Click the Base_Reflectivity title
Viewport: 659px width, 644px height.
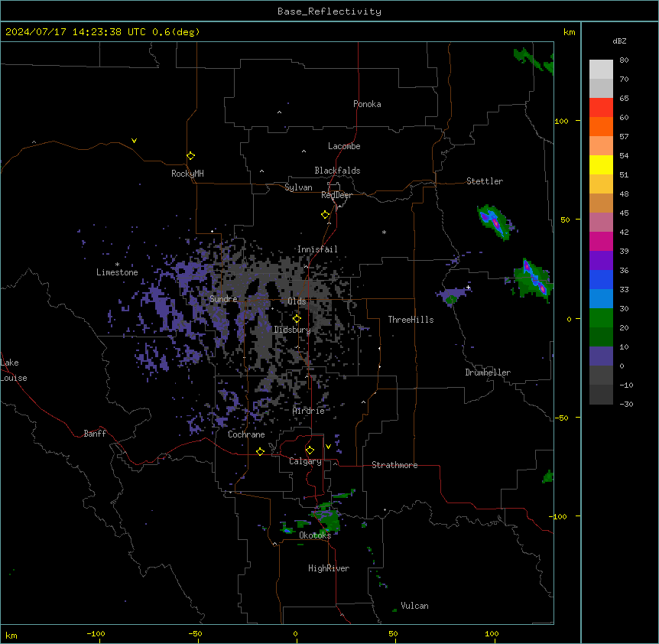pyautogui.click(x=329, y=11)
